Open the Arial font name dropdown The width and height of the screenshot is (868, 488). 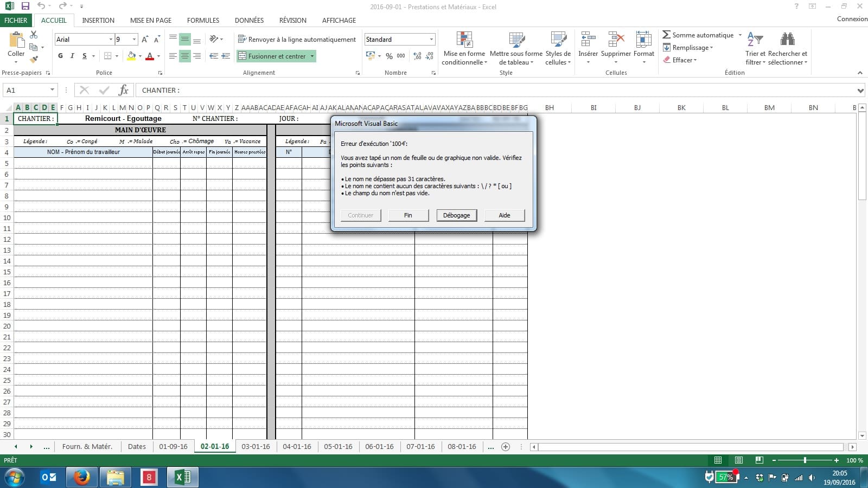point(111,40)
